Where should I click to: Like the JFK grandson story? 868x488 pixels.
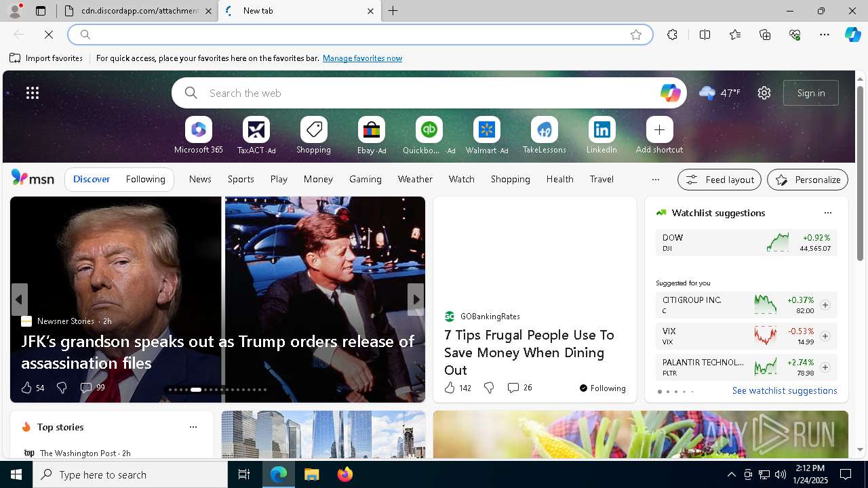point(32,388)
